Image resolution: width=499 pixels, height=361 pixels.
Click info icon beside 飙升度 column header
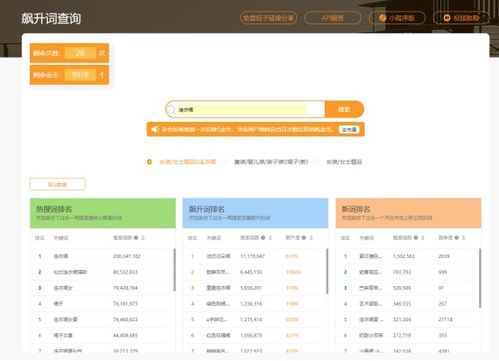click(304, 238)
